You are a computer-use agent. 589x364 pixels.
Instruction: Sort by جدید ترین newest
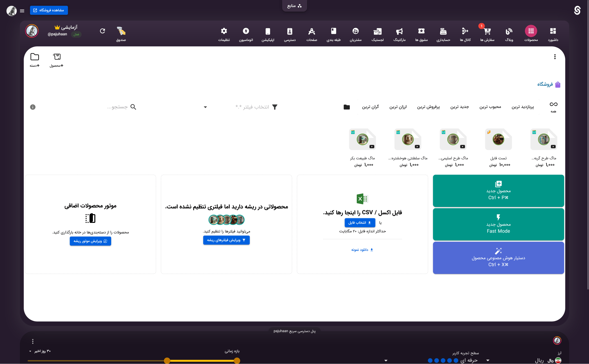point(459,107)
